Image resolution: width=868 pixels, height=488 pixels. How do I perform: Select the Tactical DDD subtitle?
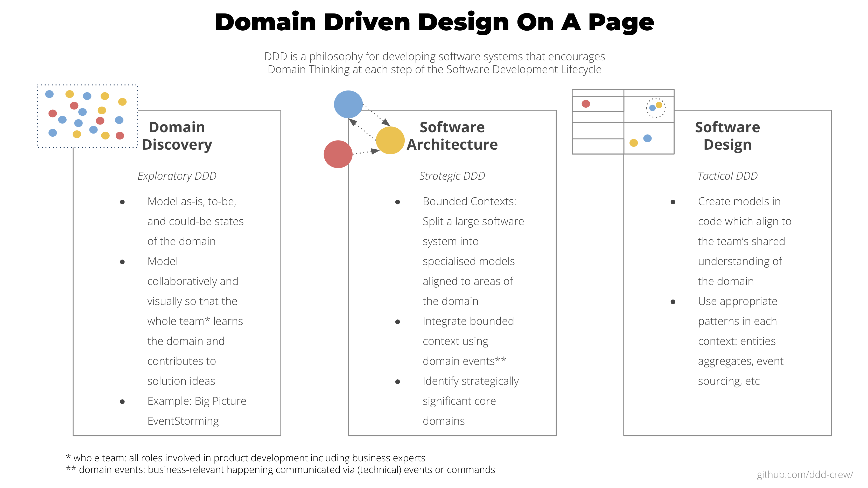pos(727,176)
